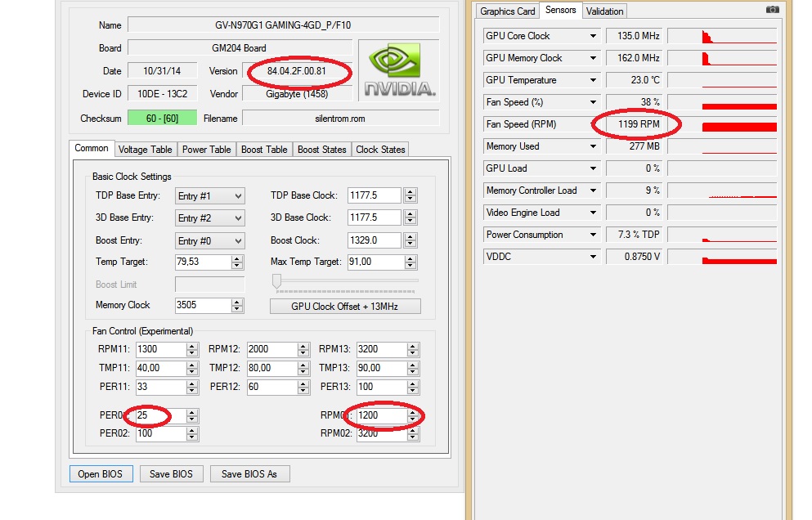Click the boost limit slider handle
Viewport: 812px width, 520px height.
pos(277,281)
